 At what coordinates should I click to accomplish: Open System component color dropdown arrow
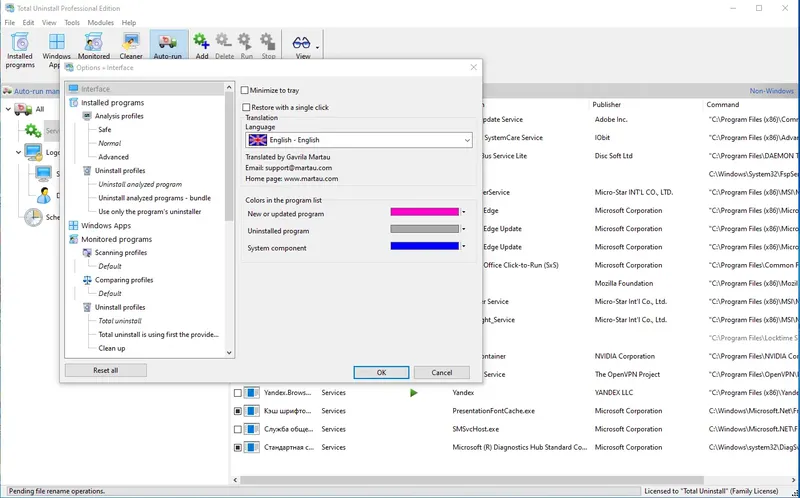click(463, 246)
